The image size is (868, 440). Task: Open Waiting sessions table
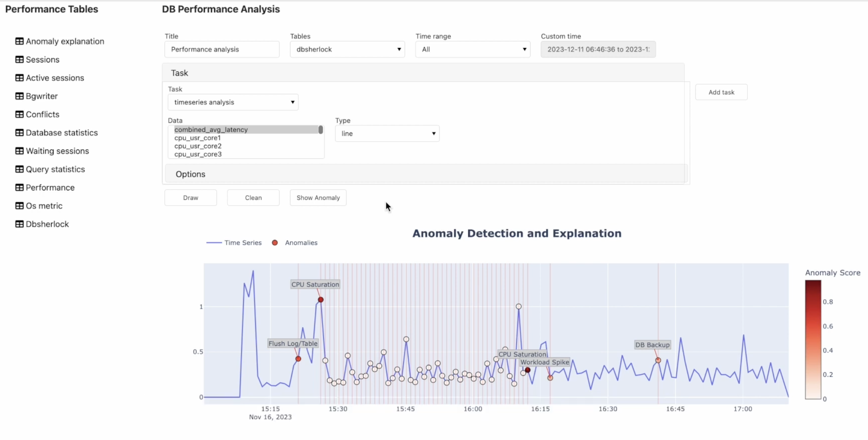[x=57, y=151]
